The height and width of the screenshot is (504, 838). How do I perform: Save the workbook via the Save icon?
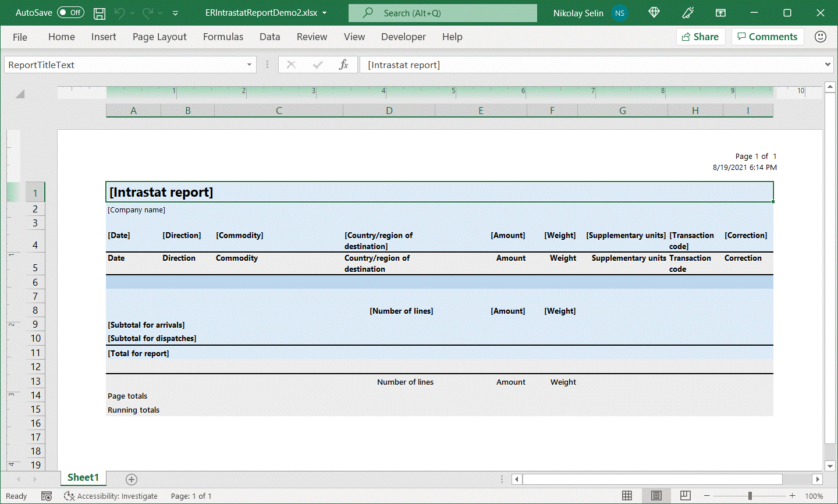click(99, 13)
